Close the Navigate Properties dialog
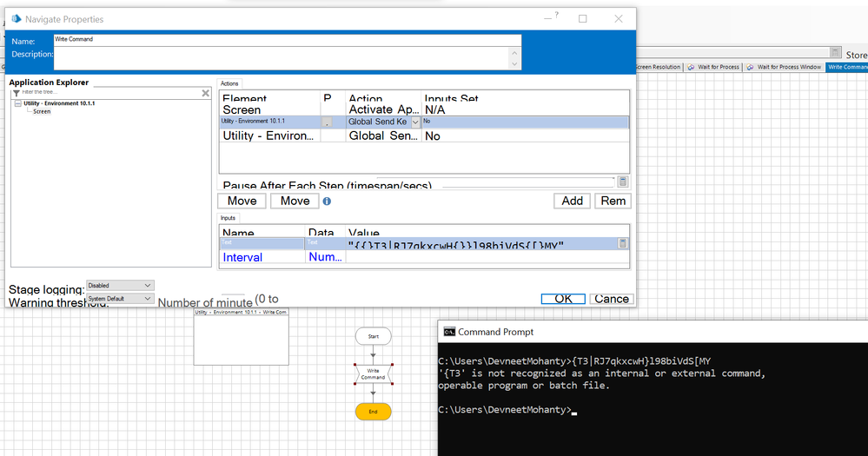 click(619, 19)
